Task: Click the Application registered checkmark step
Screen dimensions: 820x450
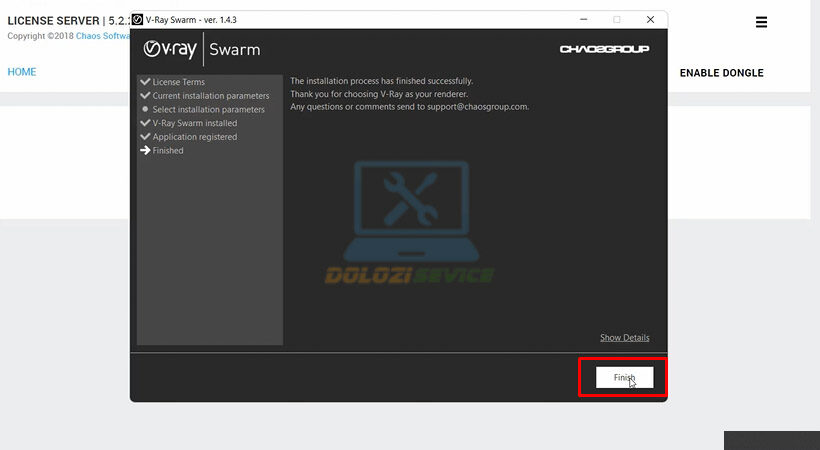Action: (146, 137)
